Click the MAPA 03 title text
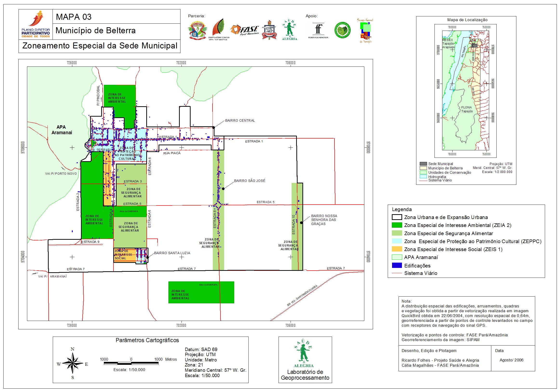 (x=74, y=17)
